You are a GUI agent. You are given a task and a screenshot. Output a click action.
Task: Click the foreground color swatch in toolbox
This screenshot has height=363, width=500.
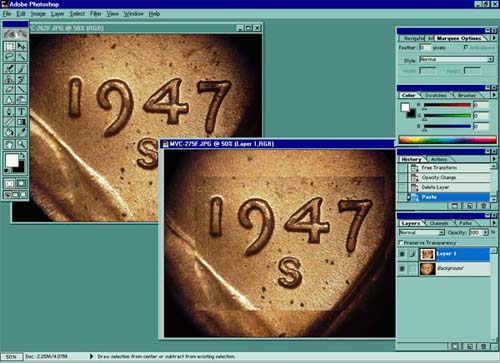pyautogui.click(x=12, y=161)
